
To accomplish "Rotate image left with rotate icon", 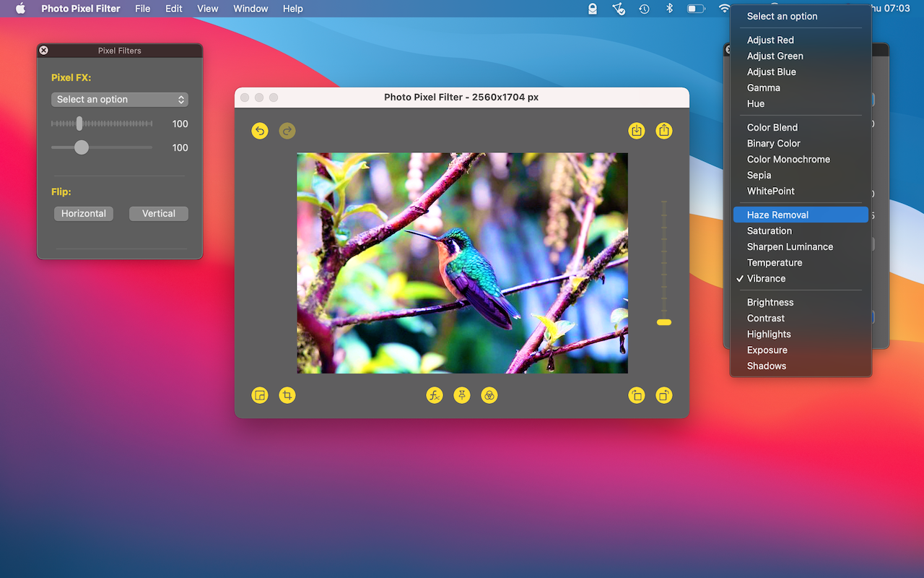I will coord(636,395).
